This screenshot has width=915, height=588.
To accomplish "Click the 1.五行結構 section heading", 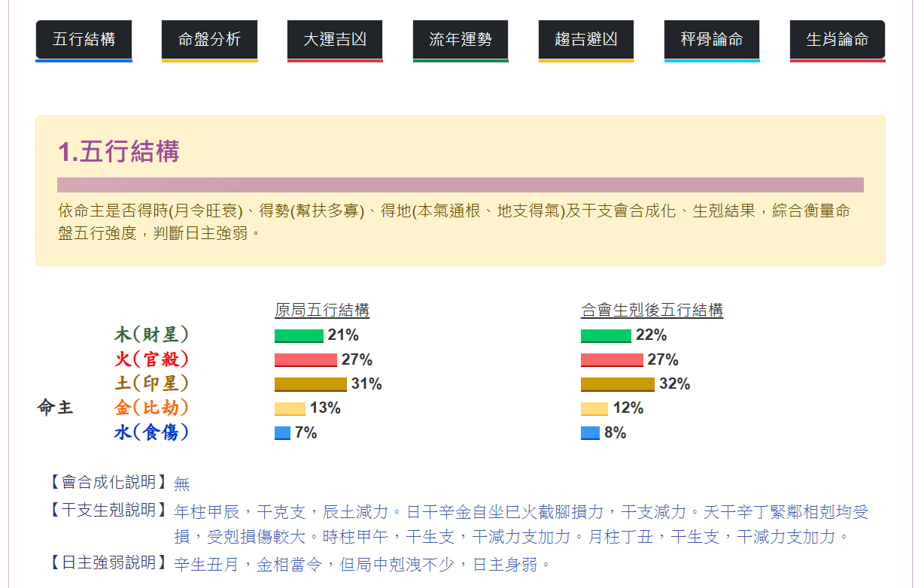I will (x=119, y=152).
